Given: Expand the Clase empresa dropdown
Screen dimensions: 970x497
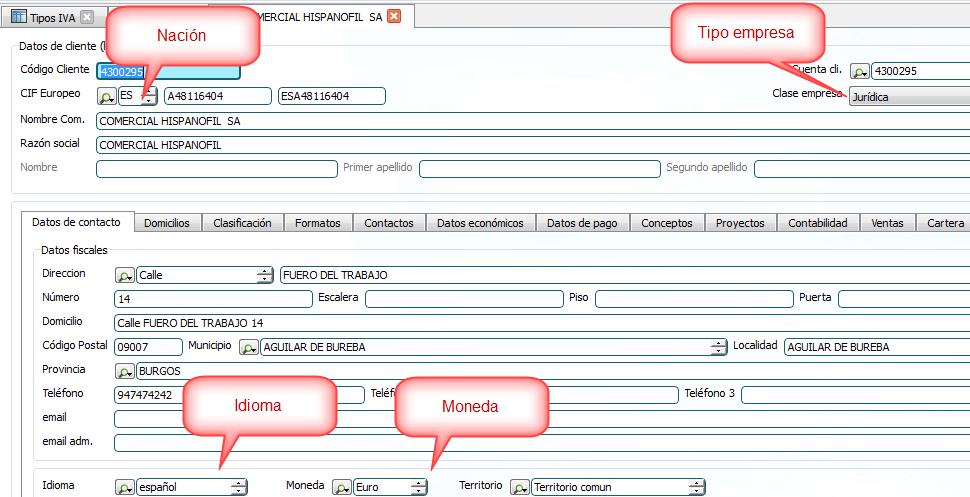Looking at the screenshot, I should pyautogui.click(x=908, y=97).
